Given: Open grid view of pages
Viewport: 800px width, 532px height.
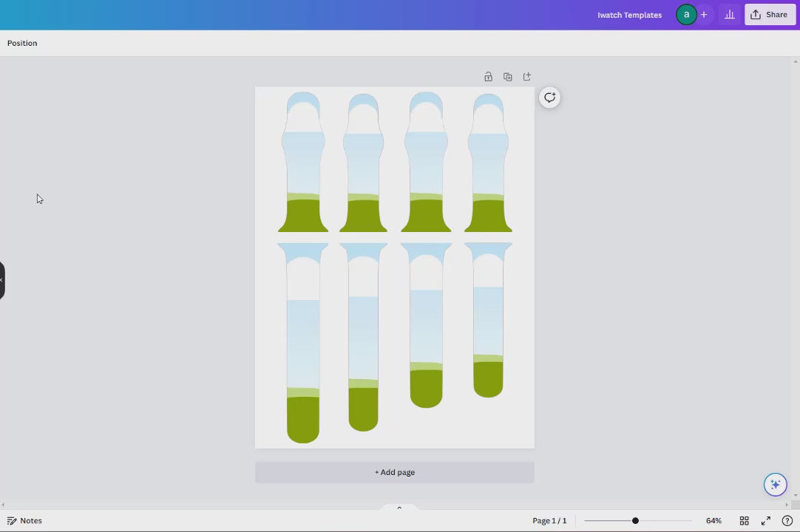Looking at the screenshot, I should 745,521.
